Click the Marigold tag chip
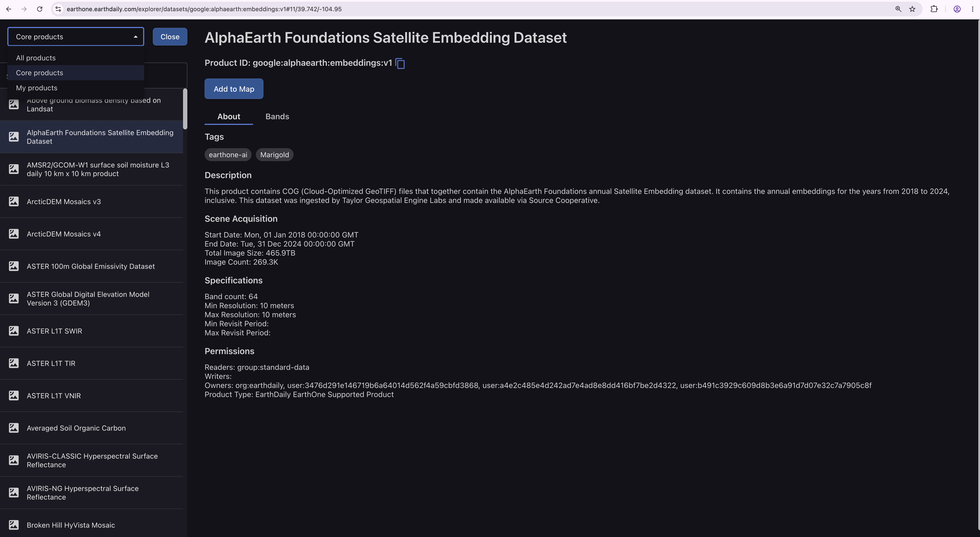 275,154
